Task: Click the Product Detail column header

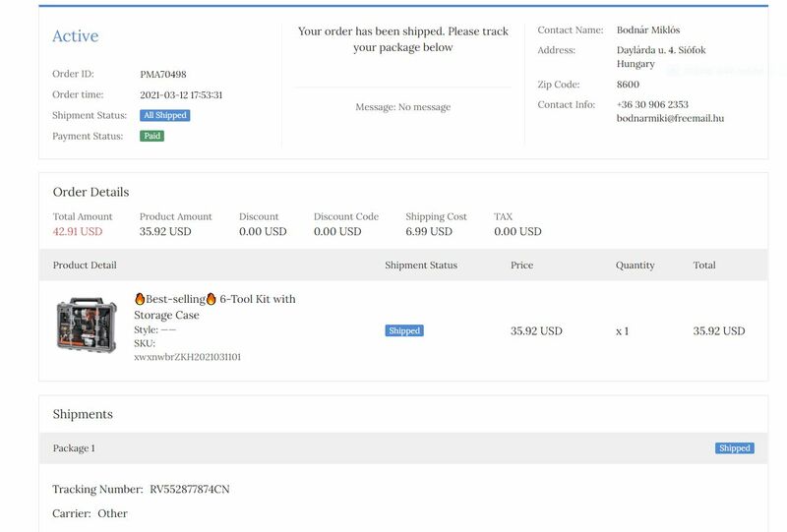Action: point(85,265)
